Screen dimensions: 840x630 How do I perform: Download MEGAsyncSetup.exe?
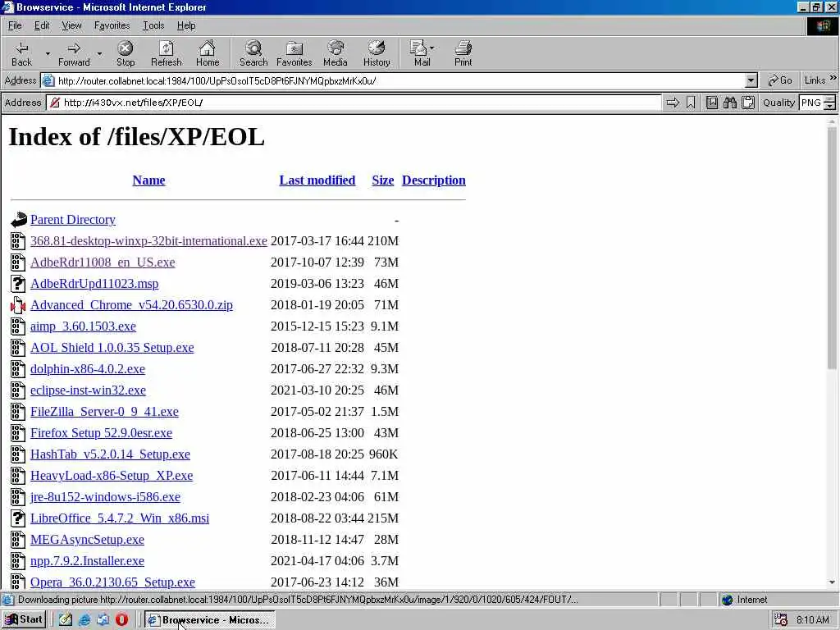(x=87, y=540)
